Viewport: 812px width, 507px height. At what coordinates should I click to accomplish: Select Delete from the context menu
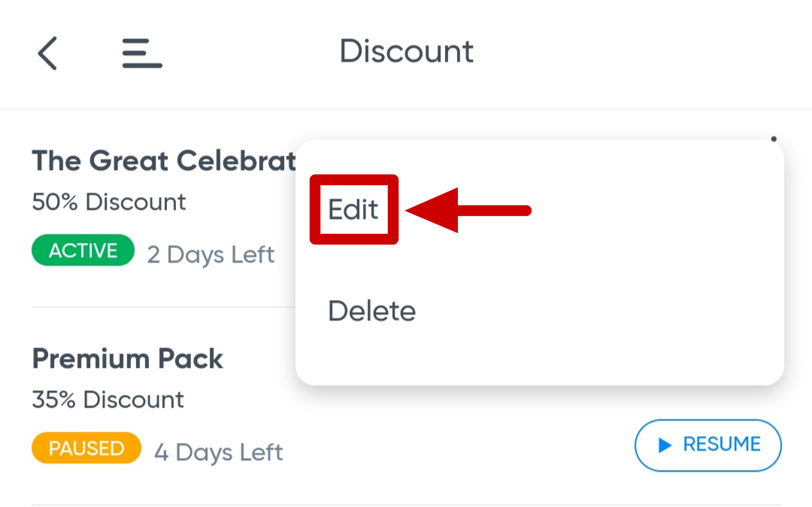point(371,311)
